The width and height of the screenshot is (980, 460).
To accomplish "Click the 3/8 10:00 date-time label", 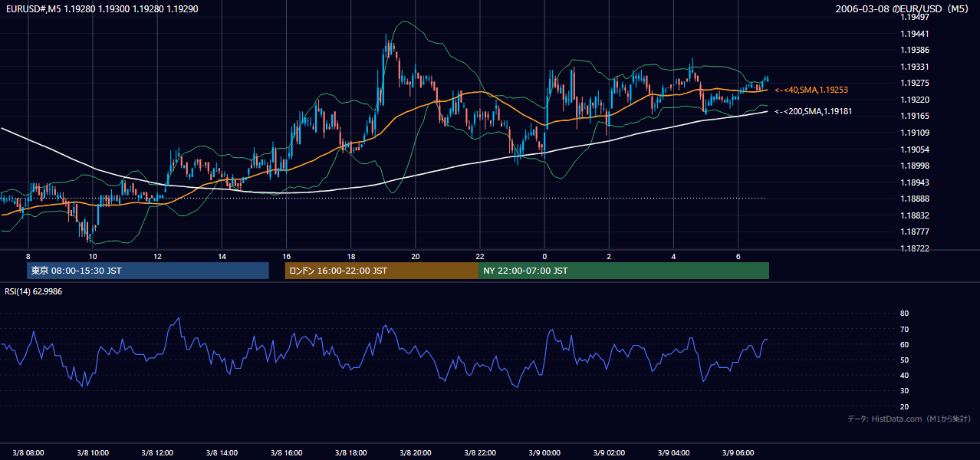I will point(92,452).
